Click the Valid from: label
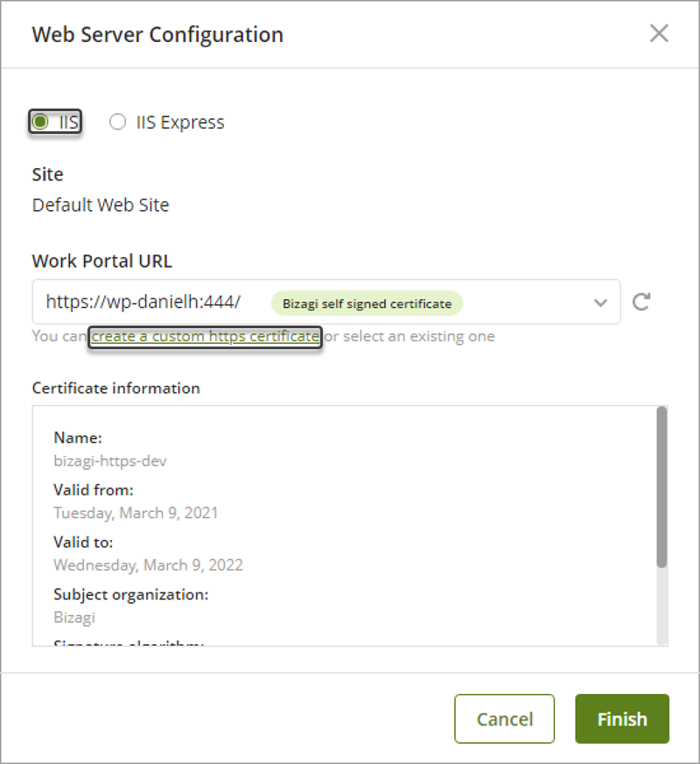The image size is (700, 764). point(93,490)
